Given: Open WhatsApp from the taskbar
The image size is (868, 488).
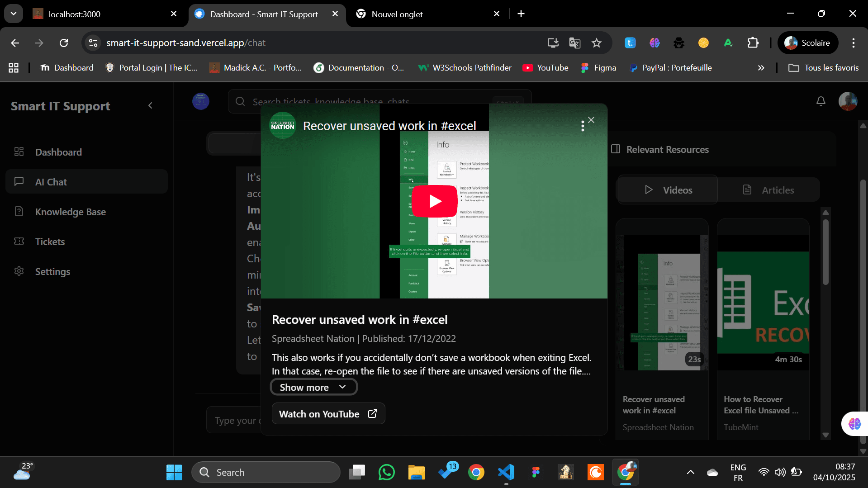Looking at the screenshot, I should [x=387, y=472].
